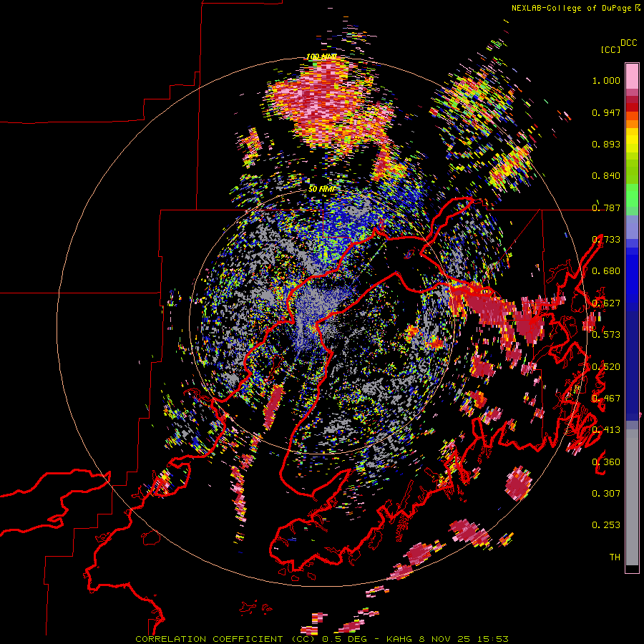Select the 50 NMI range ring label
This screenshot has height=644, width=644.
point(322,190)
